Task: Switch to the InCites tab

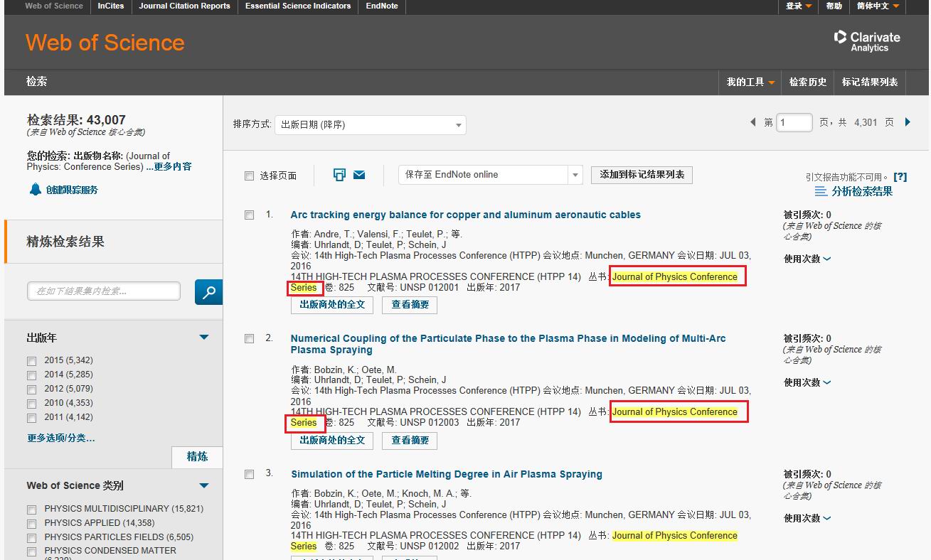Action: click(x=111, y=6)
